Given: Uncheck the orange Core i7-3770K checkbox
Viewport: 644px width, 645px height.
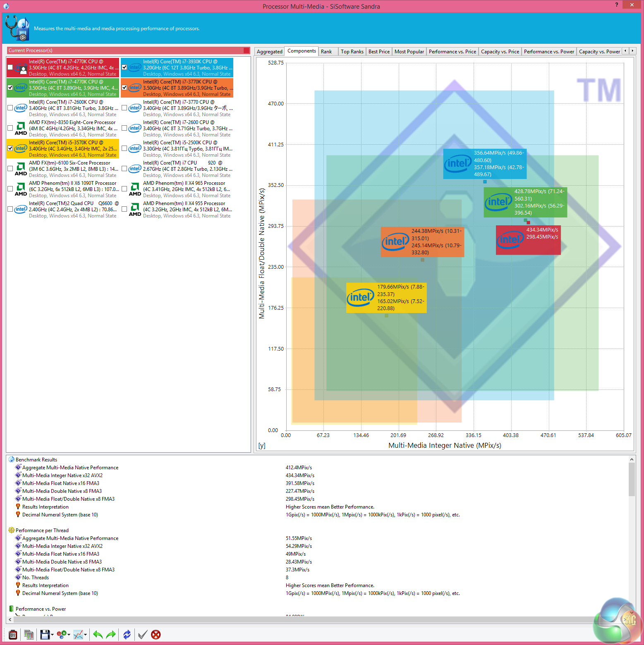Looking at the screenshot, I should [124, 88].
